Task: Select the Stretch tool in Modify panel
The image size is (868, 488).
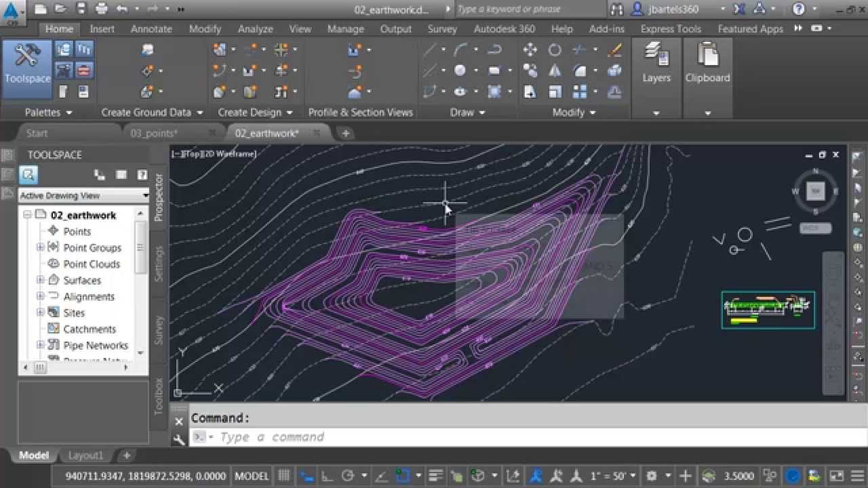Action: [x=530, y=91]
